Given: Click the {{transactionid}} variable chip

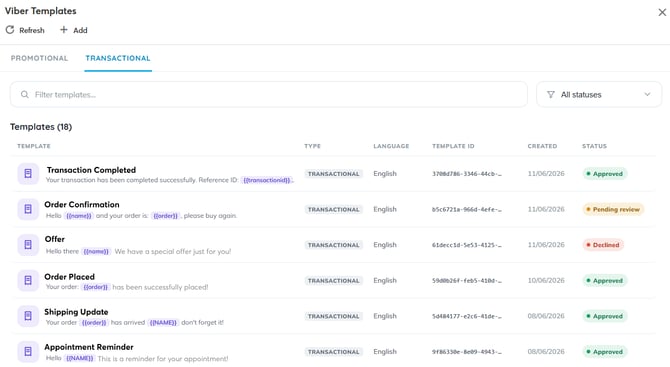Looking at the screenshot, I should (x=267, y=180).
